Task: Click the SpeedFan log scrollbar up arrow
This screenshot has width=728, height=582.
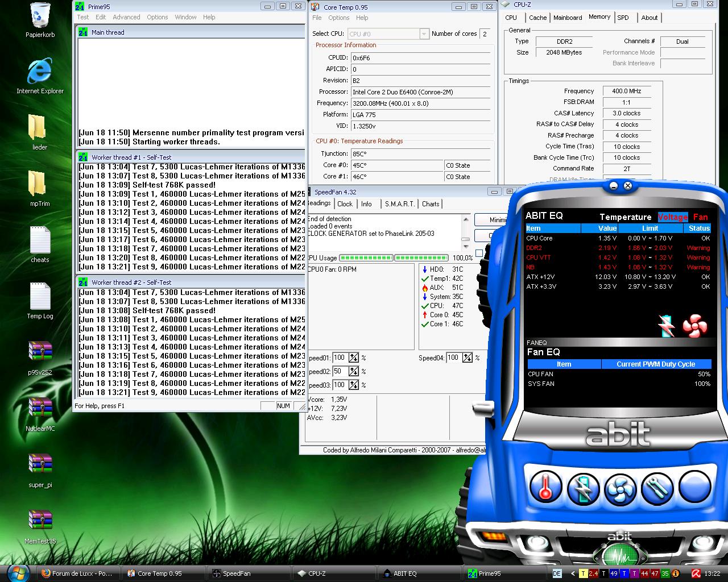Action: coord(466,220)
